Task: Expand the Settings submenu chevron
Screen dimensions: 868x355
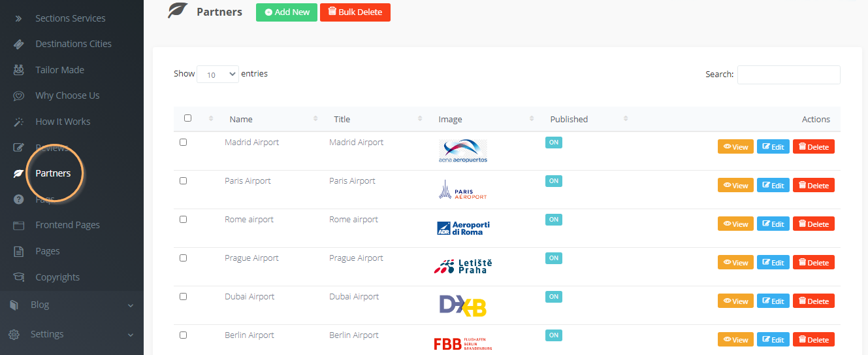Action: (130, 335)
